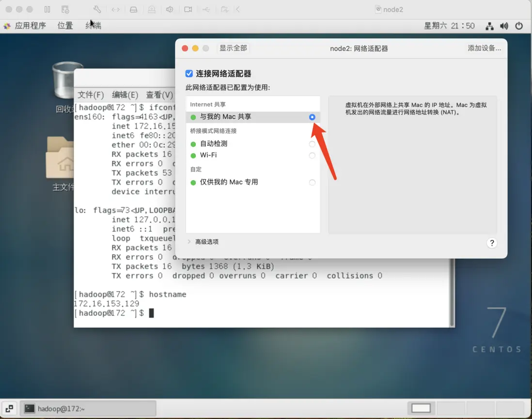The height and width of the screenshot is (419, 532).
Task: Open the hard disk icon in the VM toolbar
Action: pos(134,10)
